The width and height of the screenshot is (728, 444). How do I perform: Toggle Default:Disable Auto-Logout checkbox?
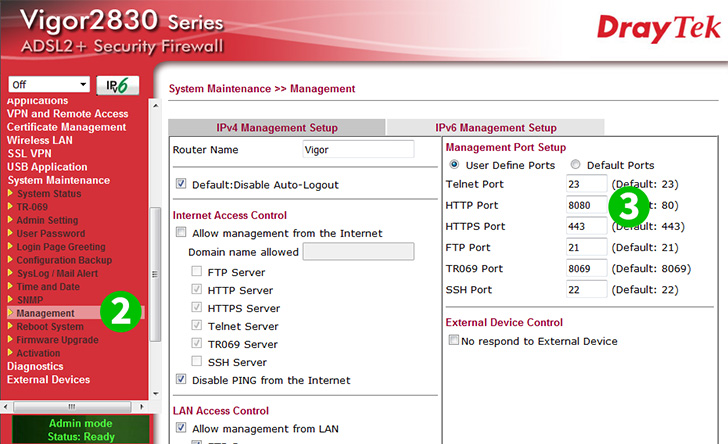click(x=181, y=184)
